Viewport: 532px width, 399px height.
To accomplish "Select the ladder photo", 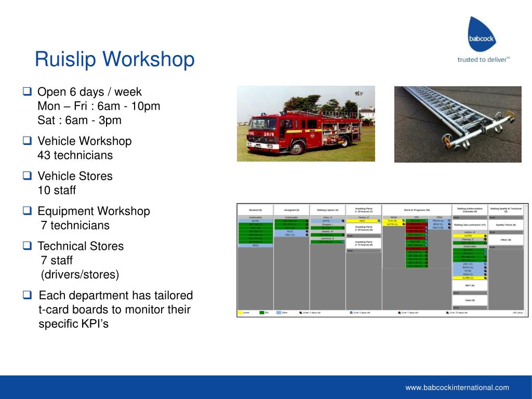I will coord(458,124).
